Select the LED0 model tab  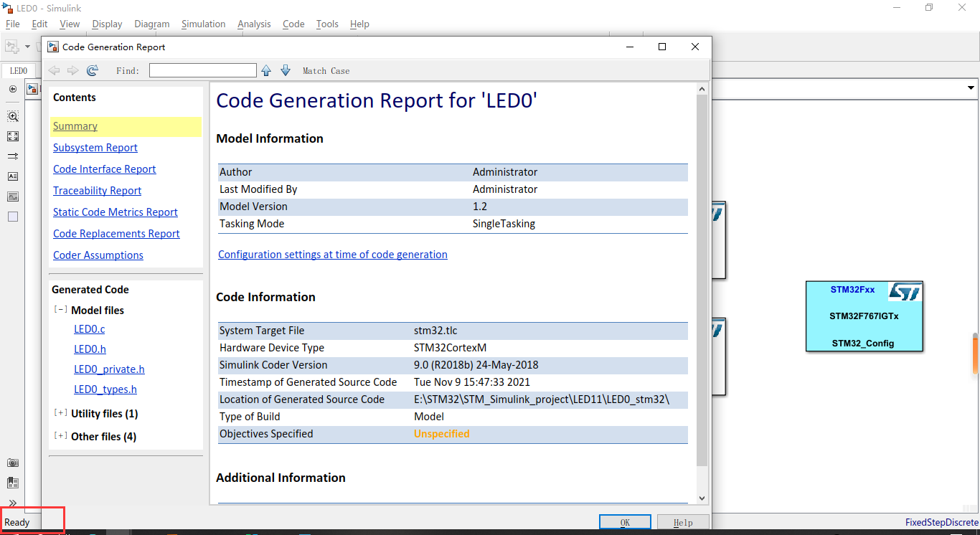tap(18, 71)
